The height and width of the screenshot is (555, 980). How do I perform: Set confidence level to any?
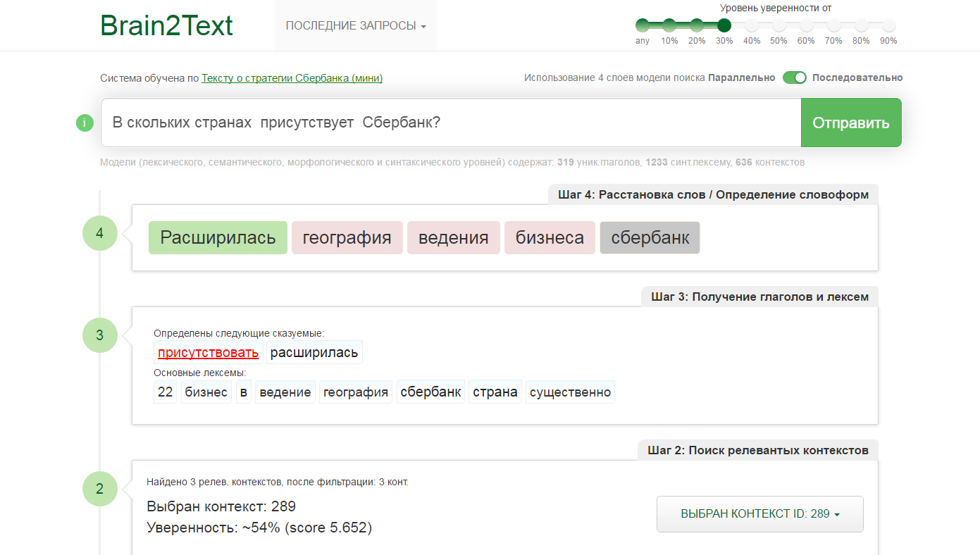[x=643, y=26]
